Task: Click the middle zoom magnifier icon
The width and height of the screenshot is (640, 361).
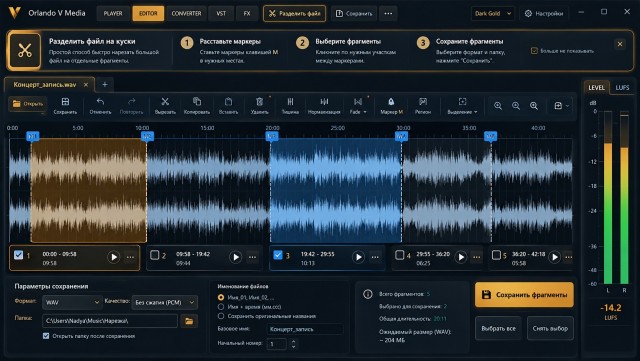Action: [x=516, y=106]
